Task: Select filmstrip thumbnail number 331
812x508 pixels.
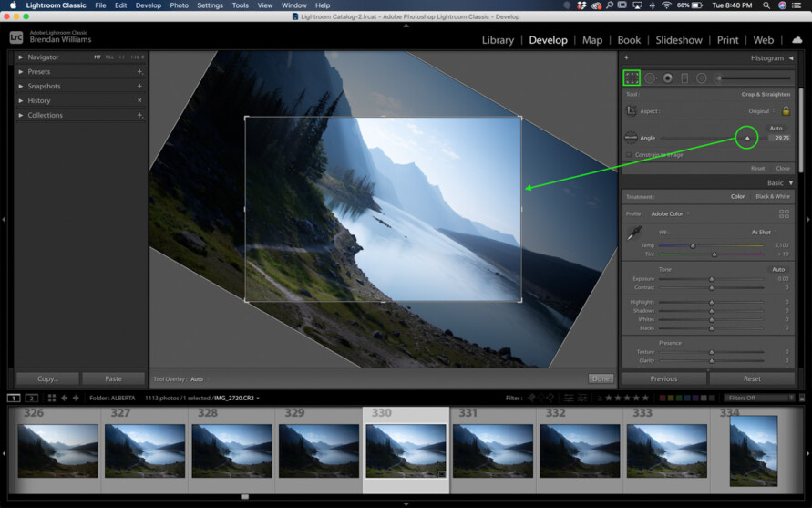Action: click(x=493, y=451)
